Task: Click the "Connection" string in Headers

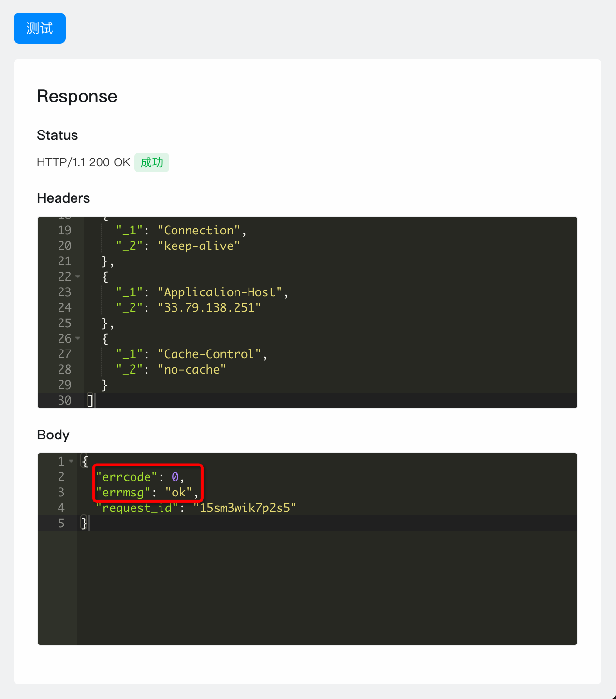Action: [199, 231]
